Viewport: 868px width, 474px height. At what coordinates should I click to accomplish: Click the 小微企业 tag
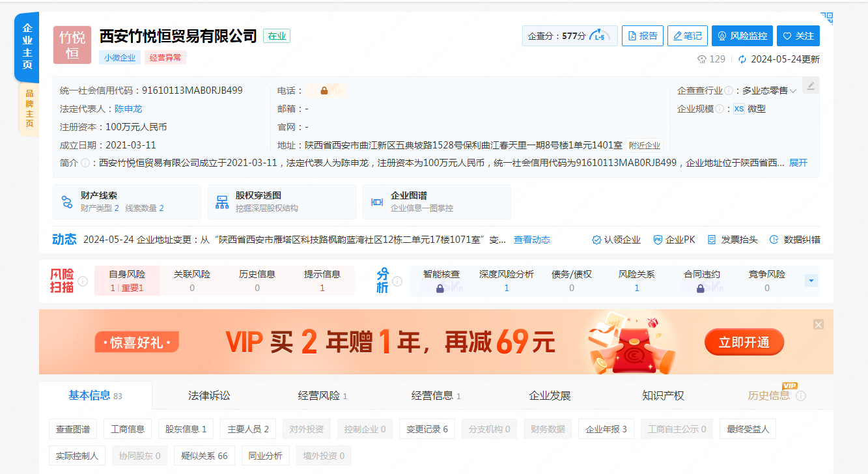coord(120,57)
